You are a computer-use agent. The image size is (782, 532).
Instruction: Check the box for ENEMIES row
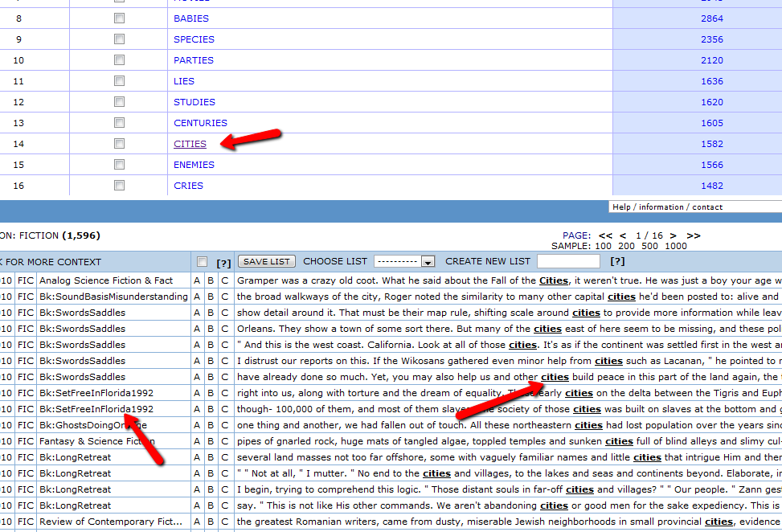coord(119,165)
